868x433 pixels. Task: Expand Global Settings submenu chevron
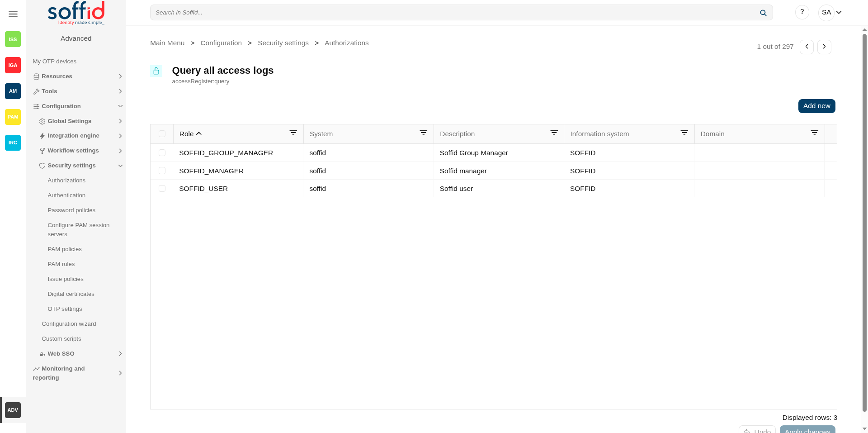point(120,121)
